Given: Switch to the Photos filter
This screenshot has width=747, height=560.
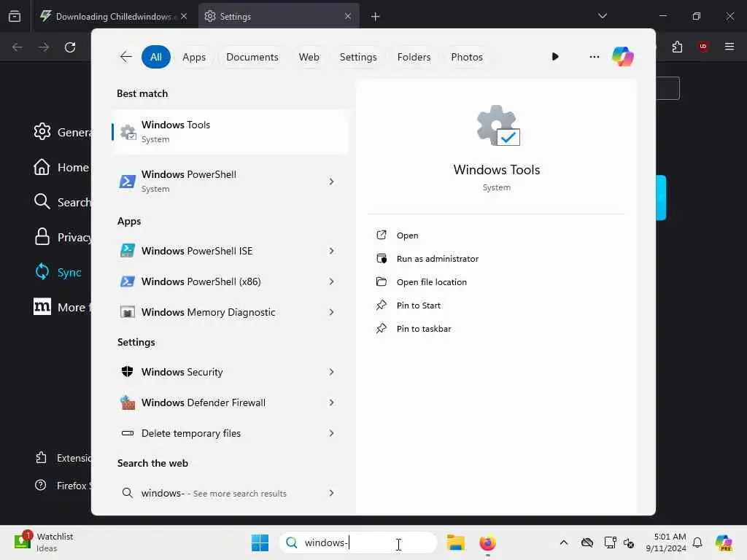Looking at the screenshot, I should (467, 57).
